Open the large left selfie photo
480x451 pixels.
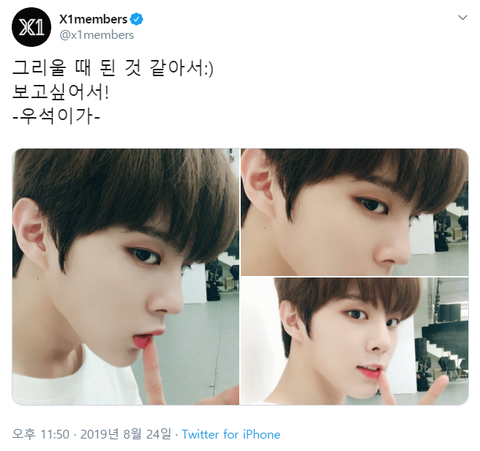126,277
